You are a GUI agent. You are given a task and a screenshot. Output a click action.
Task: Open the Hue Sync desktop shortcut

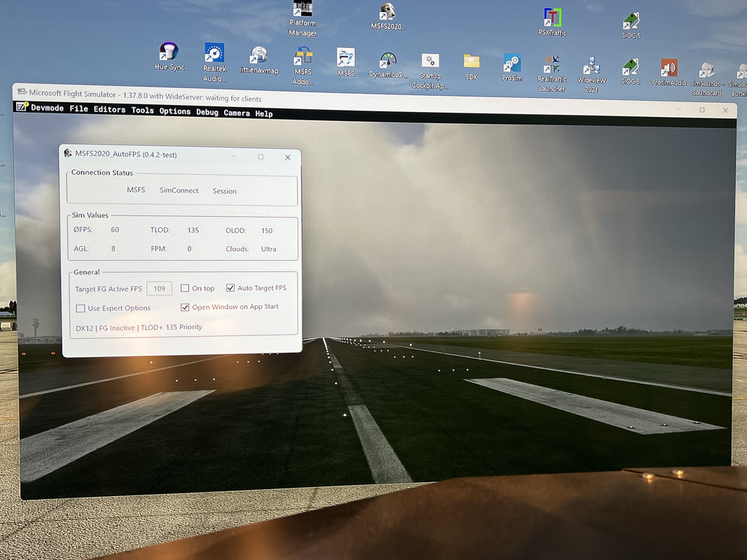click(169, 56)
